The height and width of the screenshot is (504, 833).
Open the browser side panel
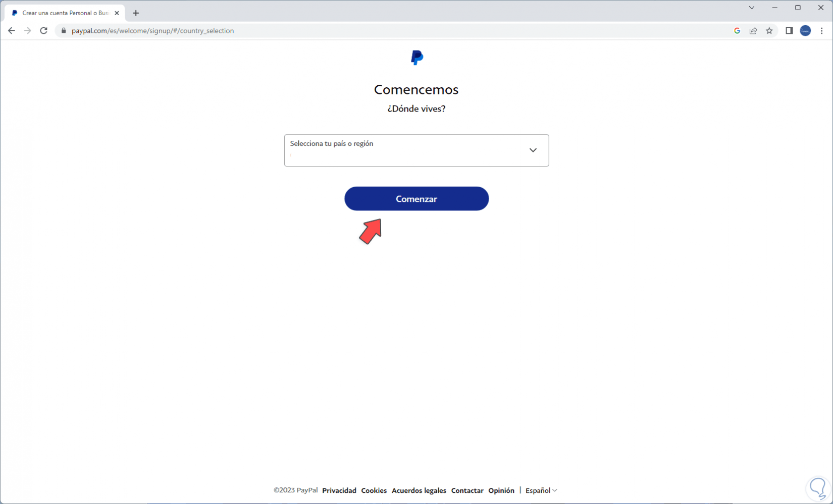pos(789,31)
